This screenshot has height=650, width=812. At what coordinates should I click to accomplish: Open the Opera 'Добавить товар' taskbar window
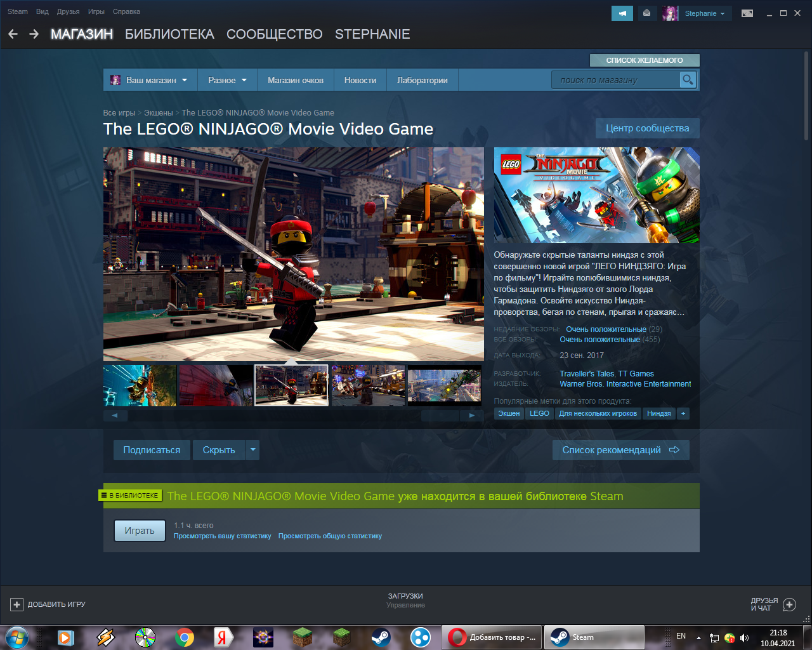pos(492,637)
